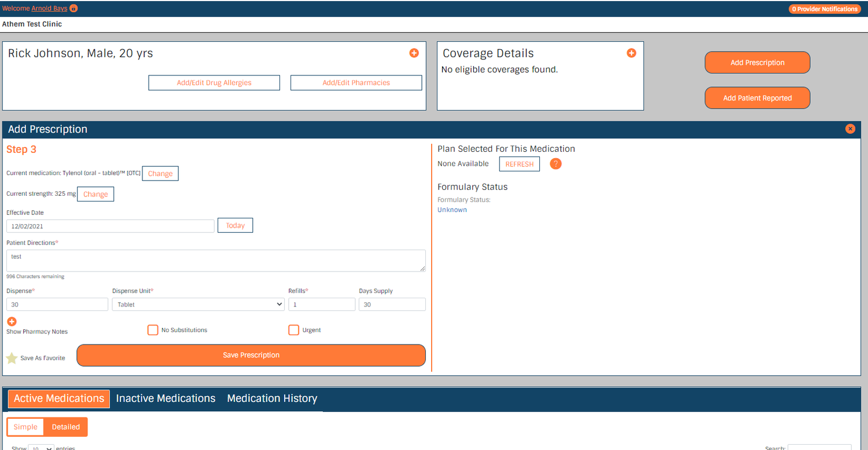This screenshot has width=868, height=450.
Task: Set effective date using Today button
Action: tap(235, 225)
